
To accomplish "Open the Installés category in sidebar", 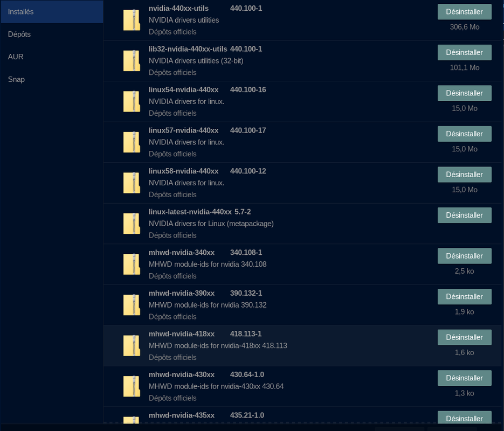I will point(52,12).
